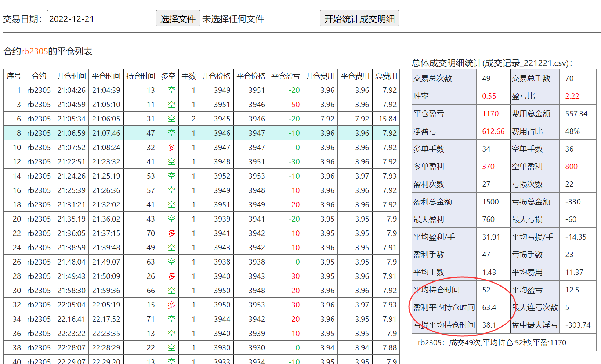
Task: Click the 盘中最大浮亏 value -303.74
Action: coord(578,325)
